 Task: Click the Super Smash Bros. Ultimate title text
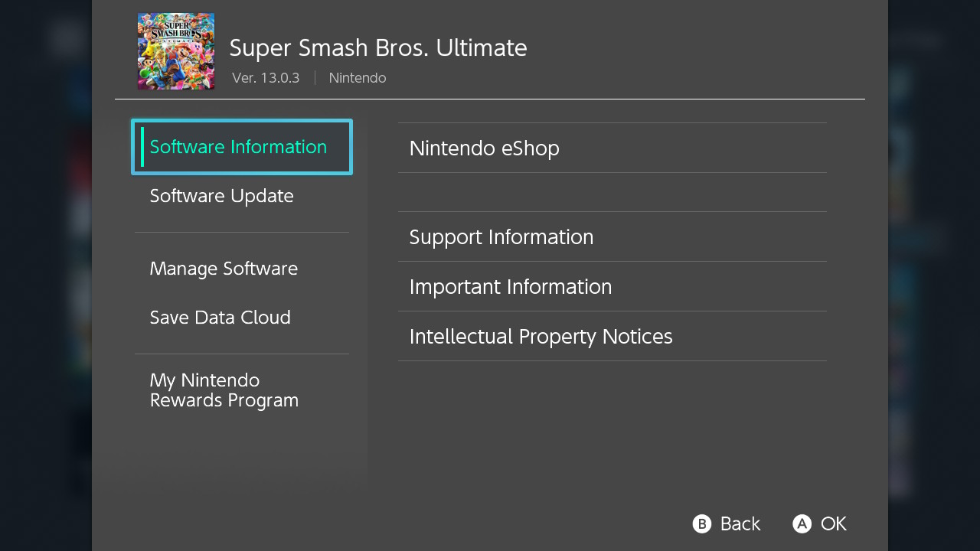click(378, 47)
